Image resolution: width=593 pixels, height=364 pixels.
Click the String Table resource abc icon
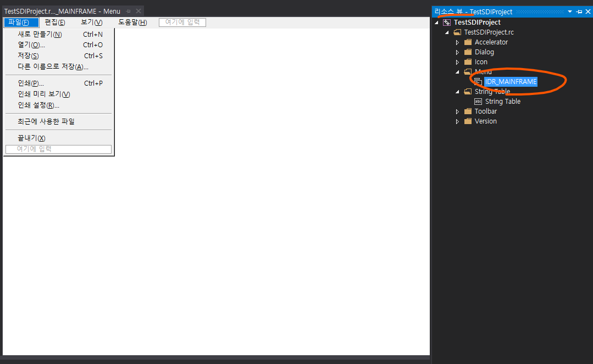(478, 102)
